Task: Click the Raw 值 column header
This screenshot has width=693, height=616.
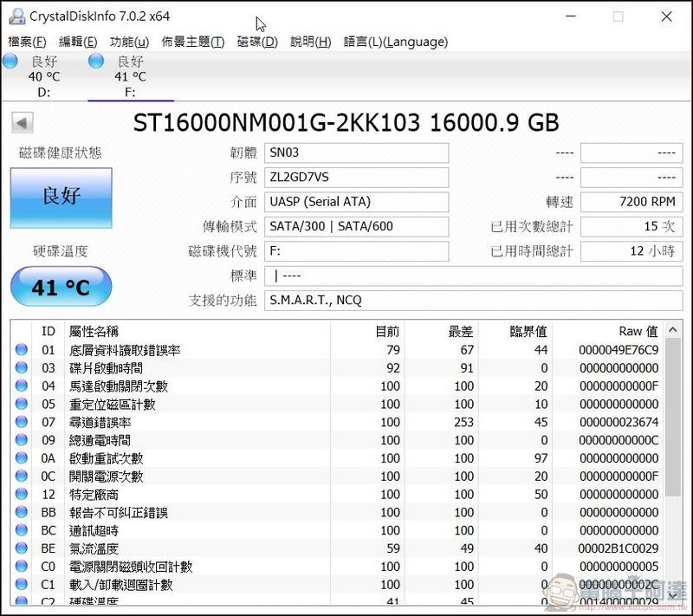Action: coord(608,331)
